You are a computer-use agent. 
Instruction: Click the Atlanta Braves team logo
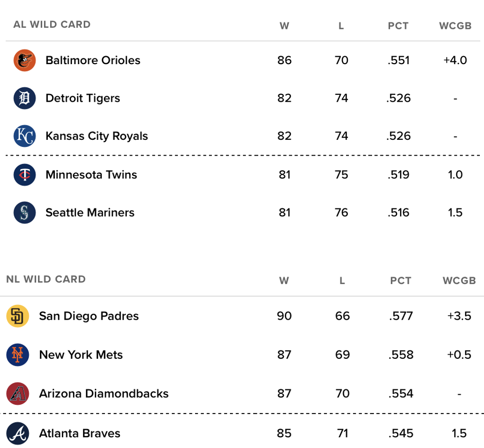tap(18, 434)
